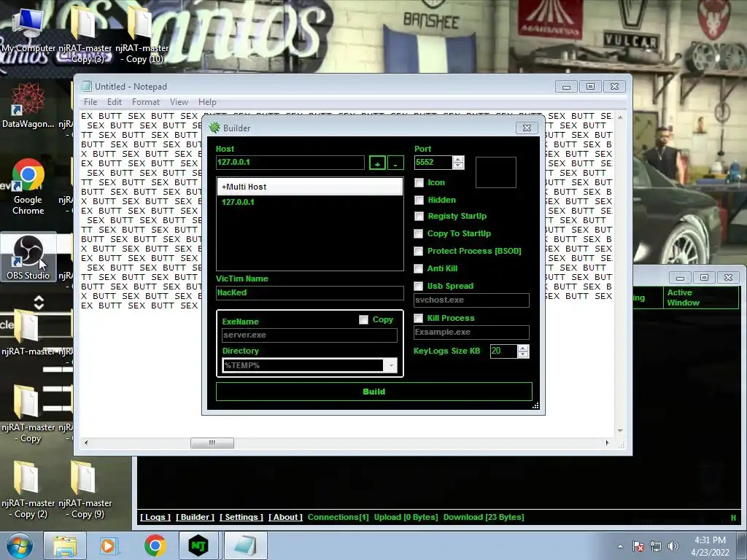Launch DataWagon desktop shortcut

pos(28,105)
